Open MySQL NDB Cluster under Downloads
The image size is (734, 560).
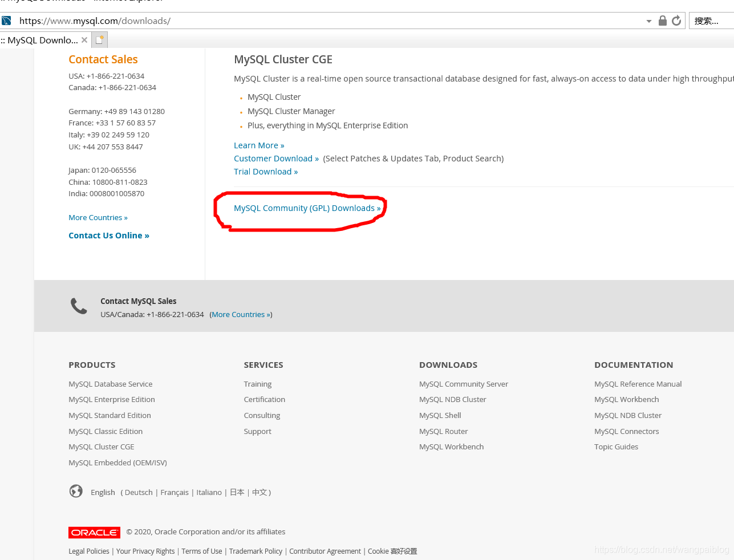tap(453, 400)
